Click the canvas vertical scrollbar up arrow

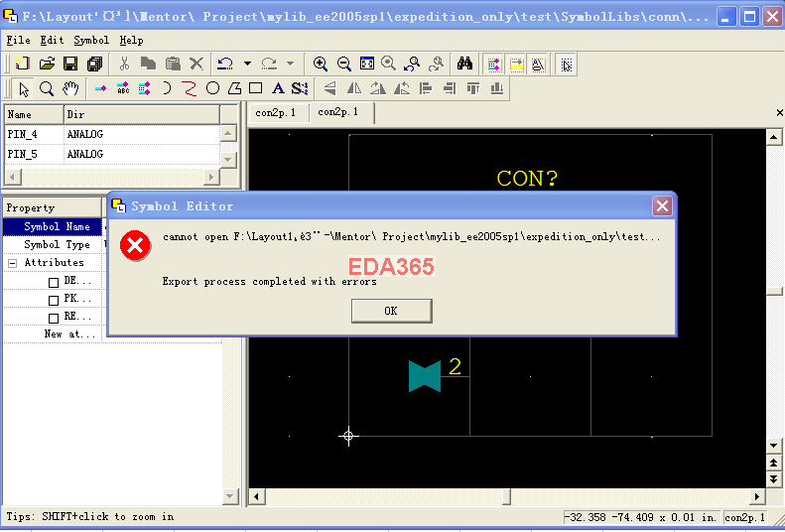(x=773, y=137)
